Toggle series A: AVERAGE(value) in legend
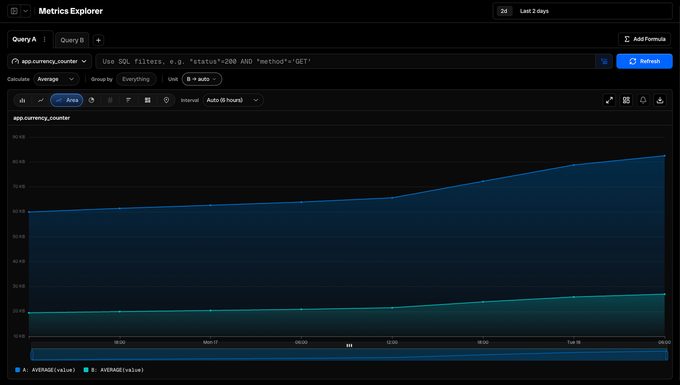 [x=45, y=370]
